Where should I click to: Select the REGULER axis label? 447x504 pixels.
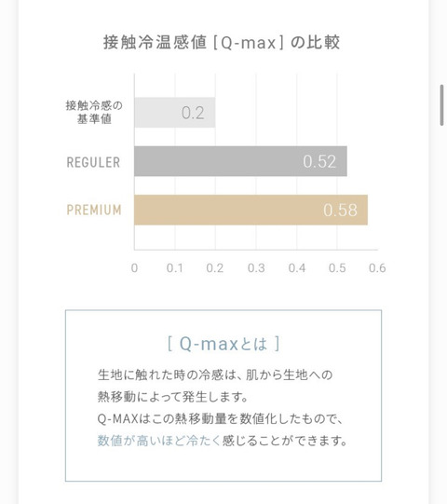pyautogui.click(x=93, y=162)
